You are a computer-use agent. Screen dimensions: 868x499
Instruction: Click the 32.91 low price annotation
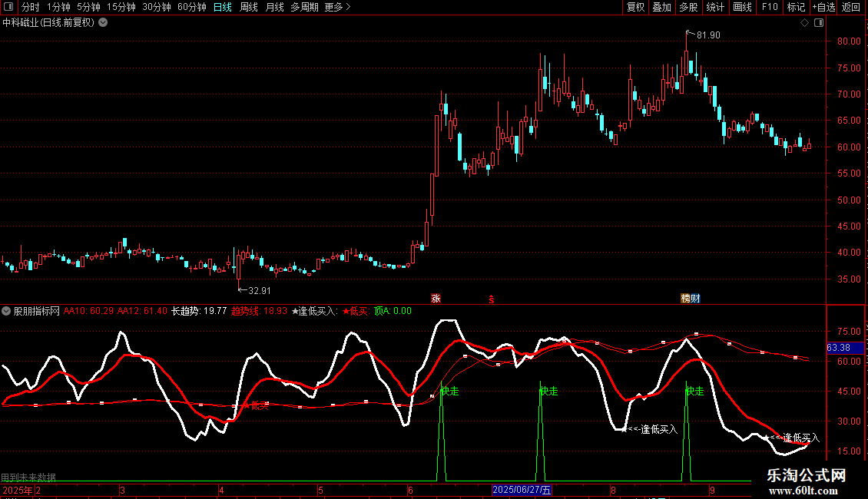260,290
